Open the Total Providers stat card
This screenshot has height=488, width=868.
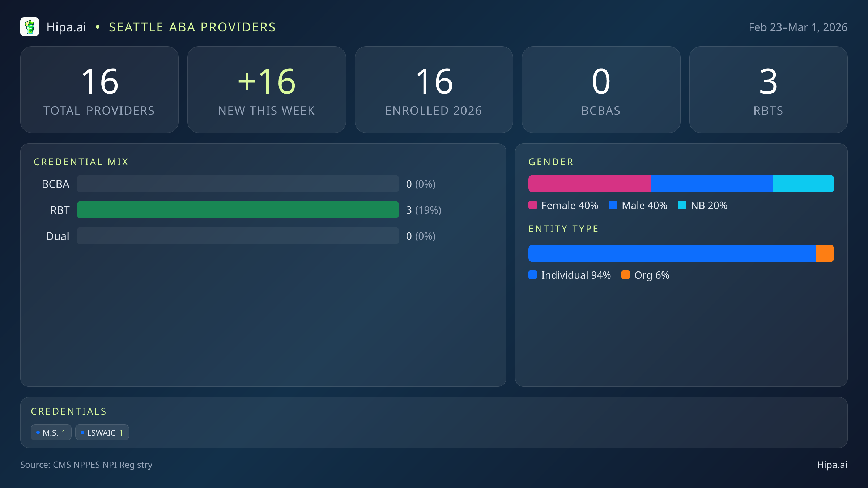tap(99, 90)
